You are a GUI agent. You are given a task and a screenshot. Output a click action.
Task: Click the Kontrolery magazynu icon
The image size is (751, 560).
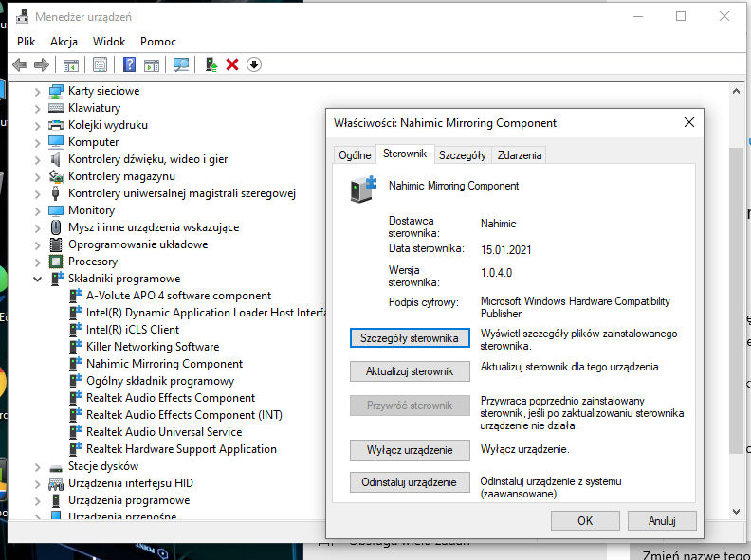[56, 176]
